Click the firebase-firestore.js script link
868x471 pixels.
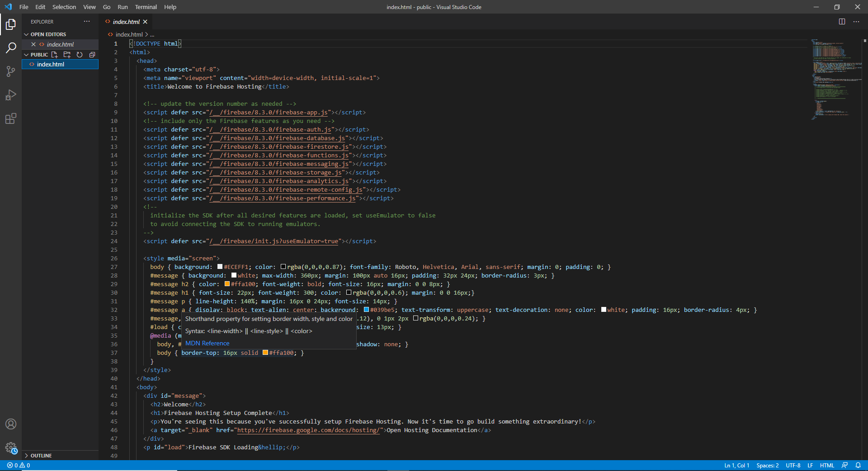pos(279,147)
